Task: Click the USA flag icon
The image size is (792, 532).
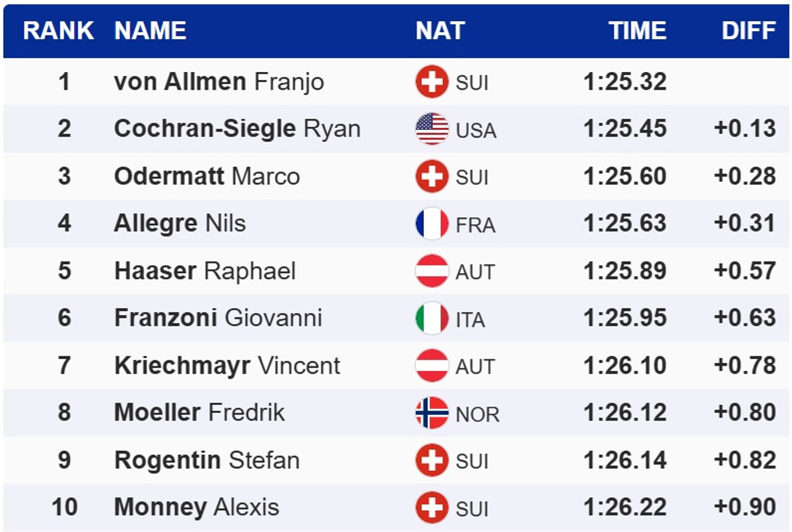Action: (x=432, y=129)
